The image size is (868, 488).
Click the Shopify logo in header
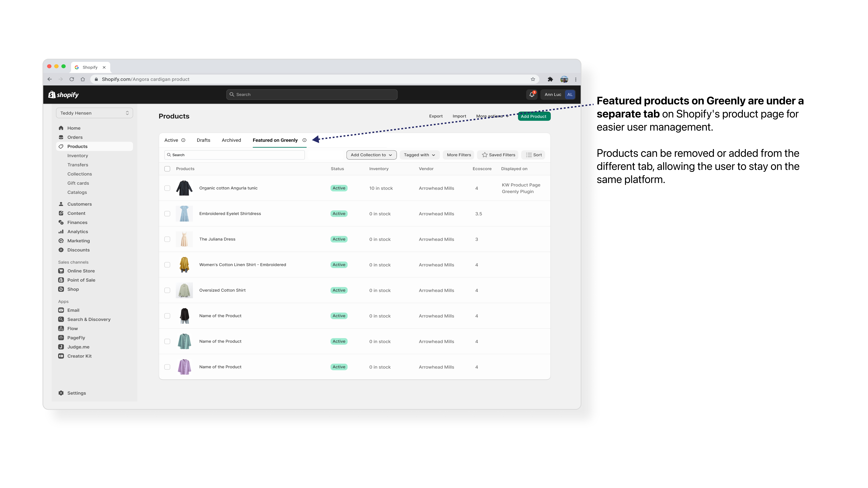click(63, 95)
